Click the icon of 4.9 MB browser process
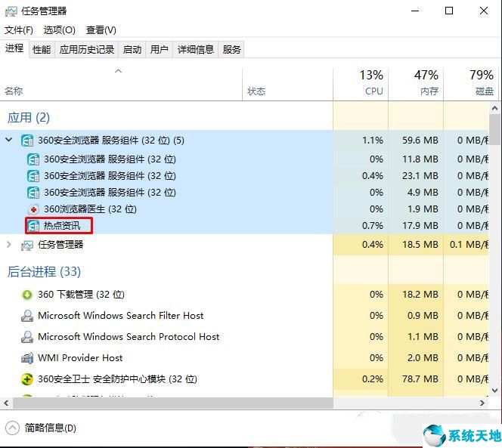The image size is (502, 448). tap(33, 193)
